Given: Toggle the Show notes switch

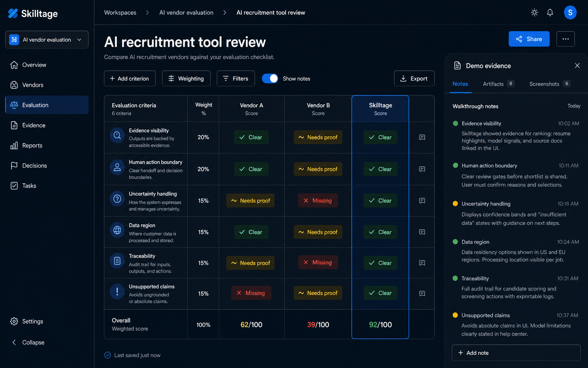Looking at the screenshot, I should tap(270, 79).
